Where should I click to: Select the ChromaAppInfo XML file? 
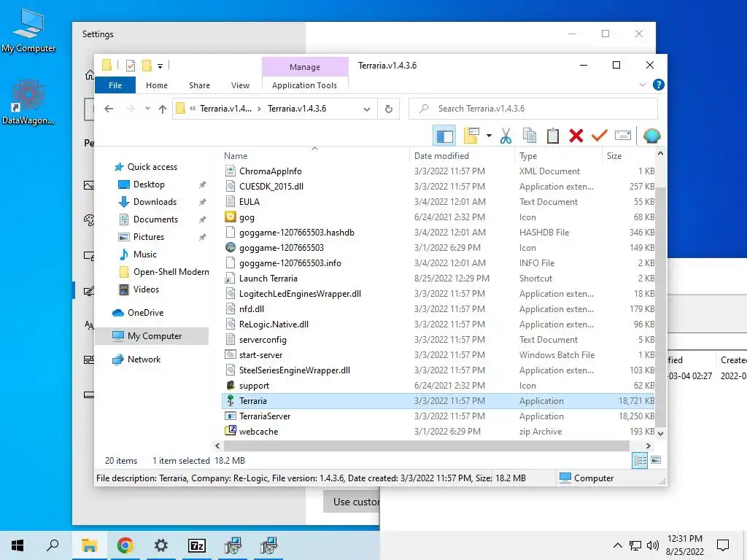pos(270,171)
